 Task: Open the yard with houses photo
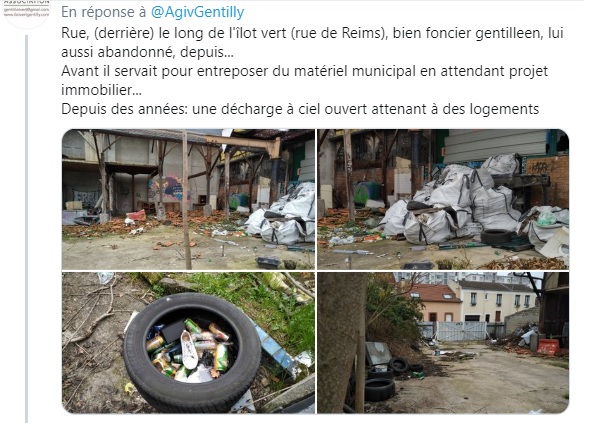[x=443, y=343]
